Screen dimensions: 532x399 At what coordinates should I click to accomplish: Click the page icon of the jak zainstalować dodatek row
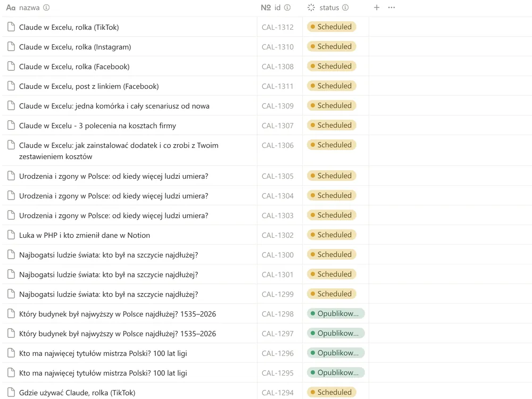point(11,145)
